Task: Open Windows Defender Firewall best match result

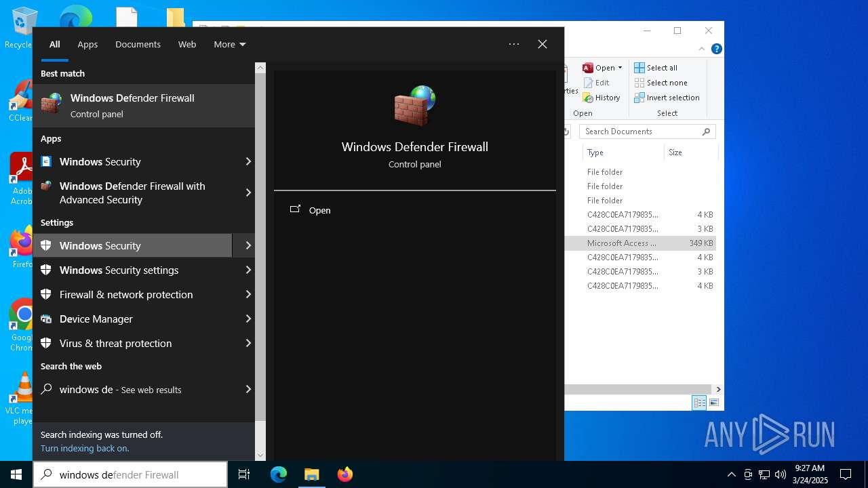Action: pyautogui.click(x=144, y=106)
